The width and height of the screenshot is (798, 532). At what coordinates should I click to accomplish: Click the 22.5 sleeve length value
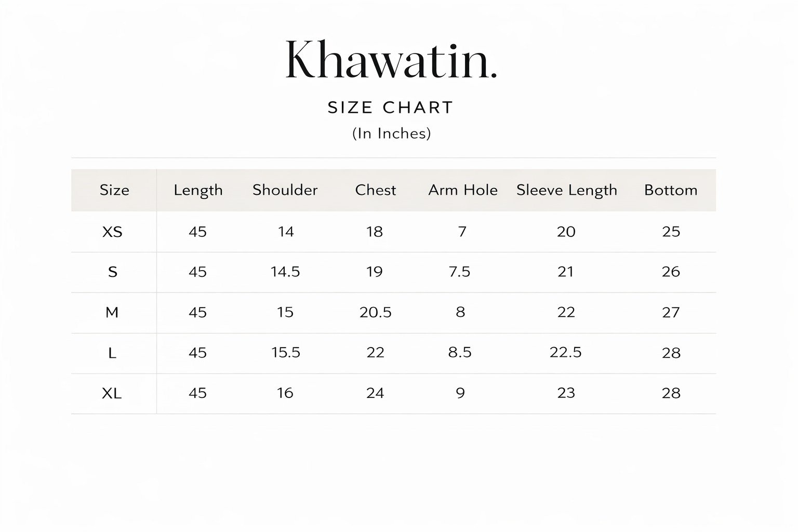[x=566, y=352]
